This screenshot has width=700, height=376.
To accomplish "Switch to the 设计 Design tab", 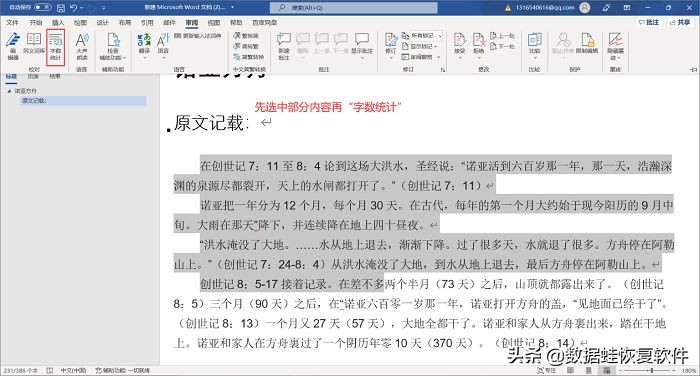I will [x=103, y=22].
